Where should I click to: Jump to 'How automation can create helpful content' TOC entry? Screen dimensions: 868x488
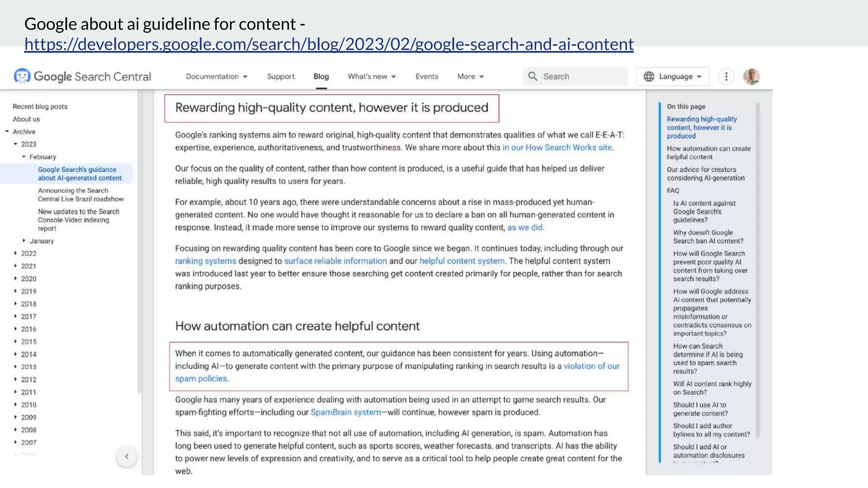click(x=709, y=152)
